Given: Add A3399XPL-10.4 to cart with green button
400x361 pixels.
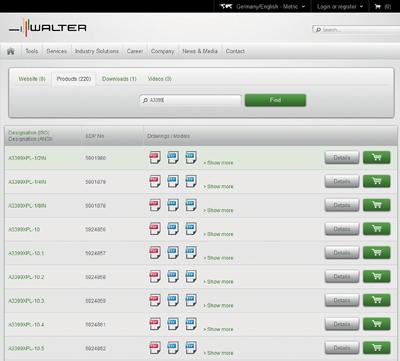Looking at the screenshot, I should 377,324.
